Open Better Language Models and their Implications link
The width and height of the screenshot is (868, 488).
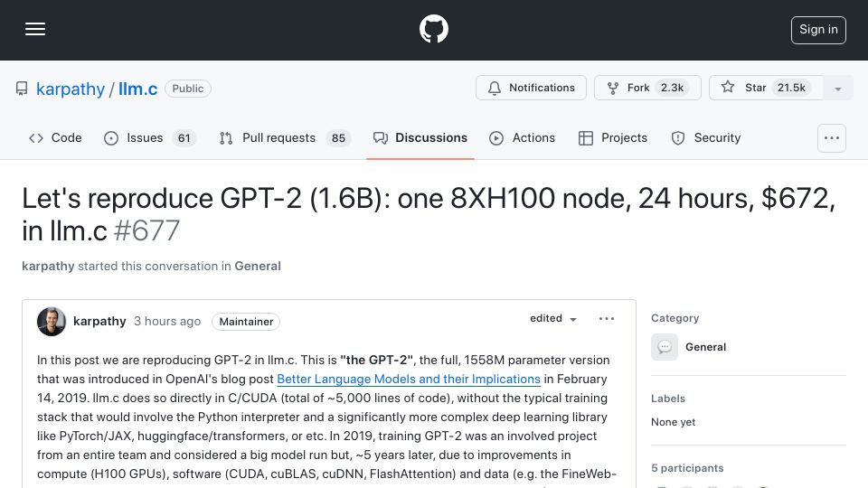[409, 379]
